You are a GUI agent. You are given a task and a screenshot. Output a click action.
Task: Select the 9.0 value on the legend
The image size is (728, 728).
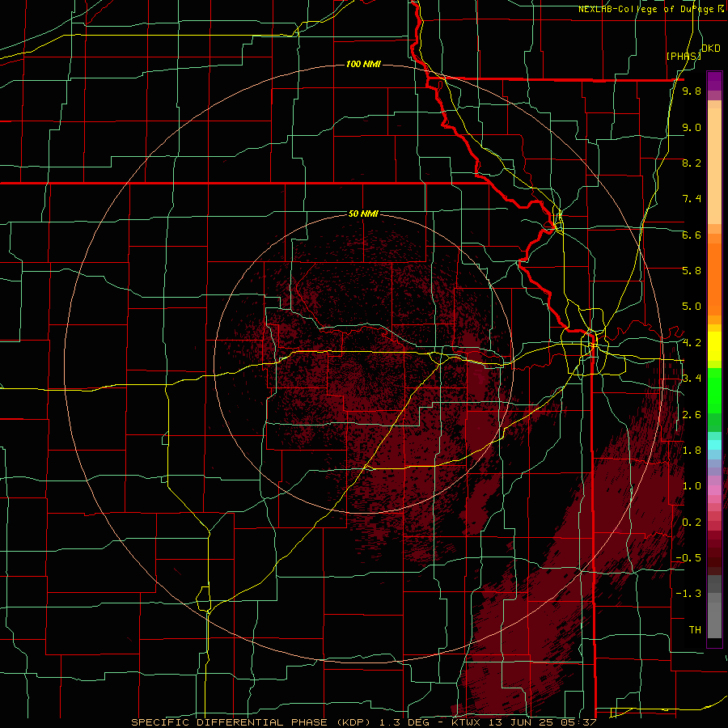point(692,127)
